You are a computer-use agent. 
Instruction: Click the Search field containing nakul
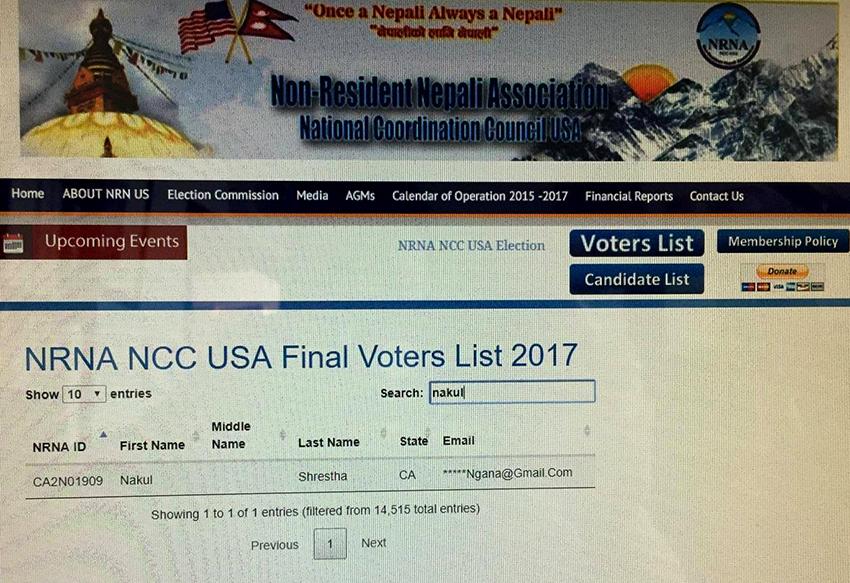(512, 392)
